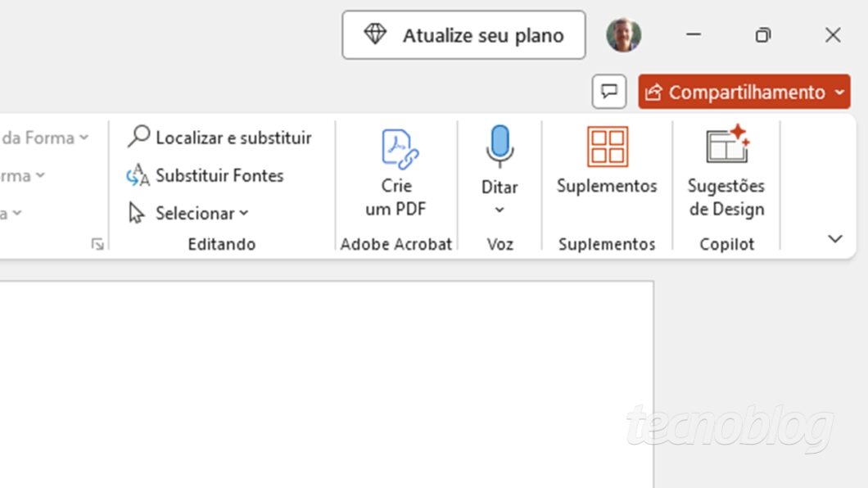Click the diamond icon in Atualize seu plano
This screenshot has width=868, height=488.
tap(375, 34)
